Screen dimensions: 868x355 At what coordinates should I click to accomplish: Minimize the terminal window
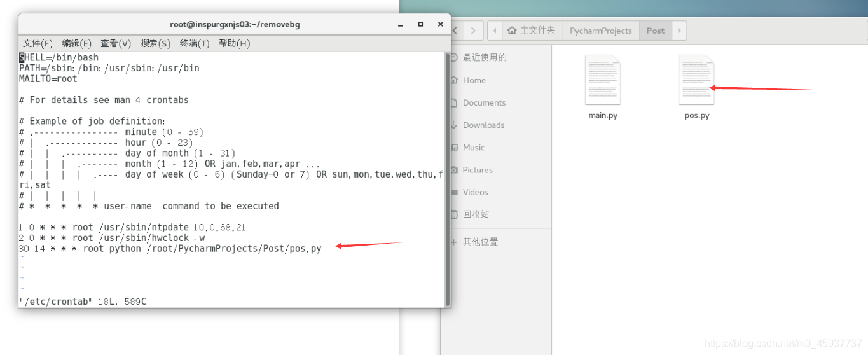click(x=401, y=24)
